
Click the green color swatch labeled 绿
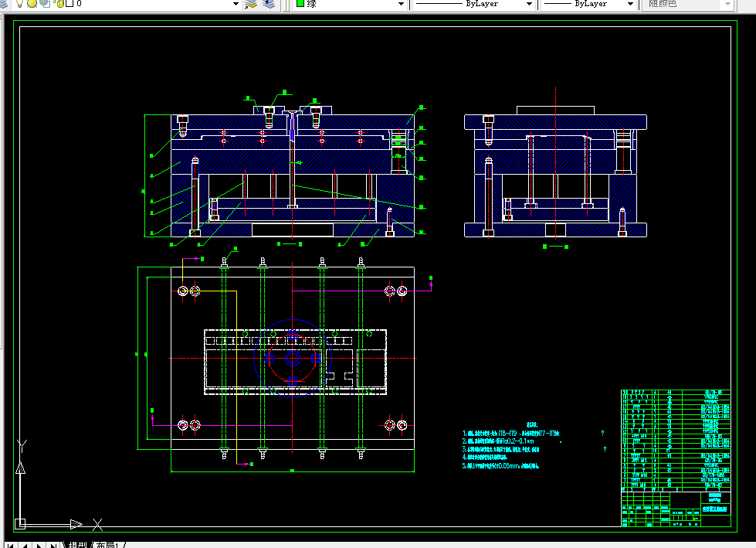[300, 3]
